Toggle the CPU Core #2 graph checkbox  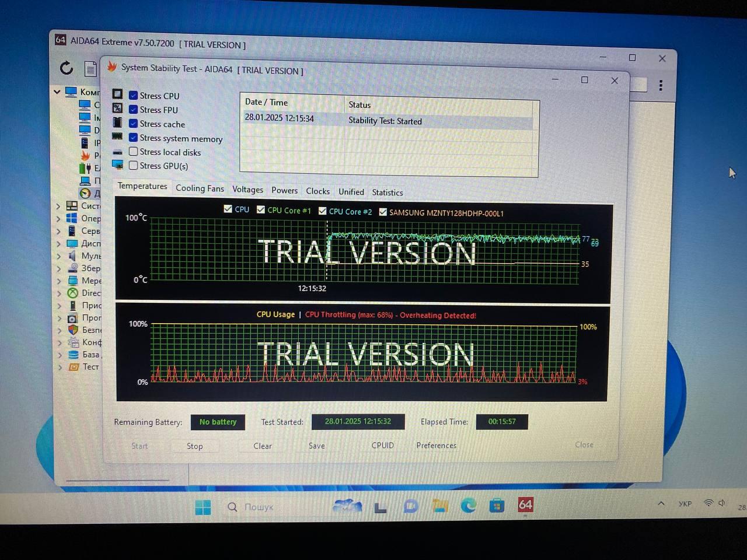322,211
